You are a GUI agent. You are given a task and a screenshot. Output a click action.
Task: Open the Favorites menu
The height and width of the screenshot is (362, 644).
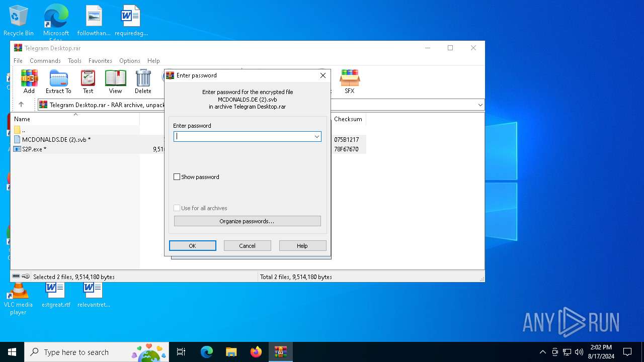[100, 60]
